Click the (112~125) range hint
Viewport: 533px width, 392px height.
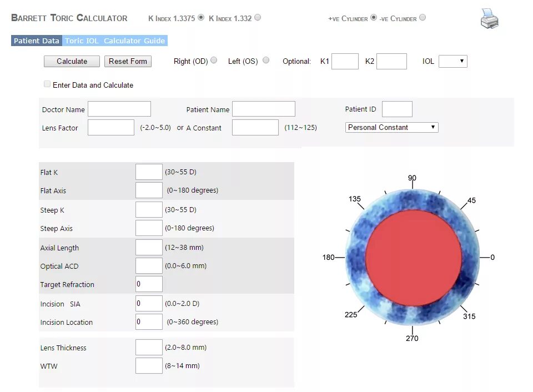click(x=300, y=128)
